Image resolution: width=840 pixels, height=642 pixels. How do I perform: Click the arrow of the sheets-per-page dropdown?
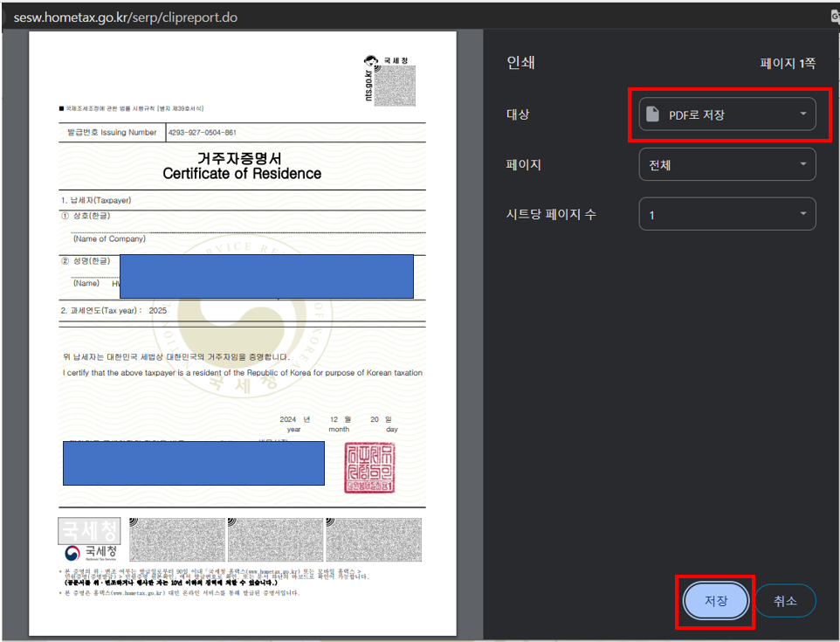click(x=803, y=214)
